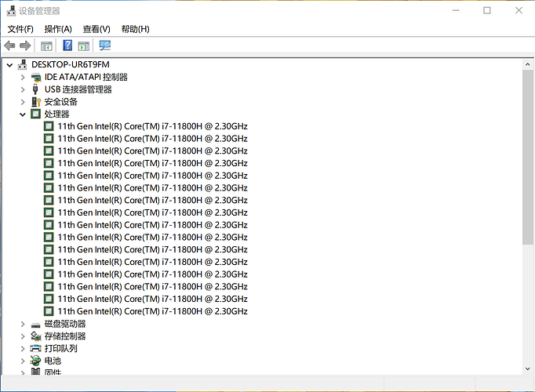
Task: Click the scrollbar up arrow
Action: (x=527, y=64)
